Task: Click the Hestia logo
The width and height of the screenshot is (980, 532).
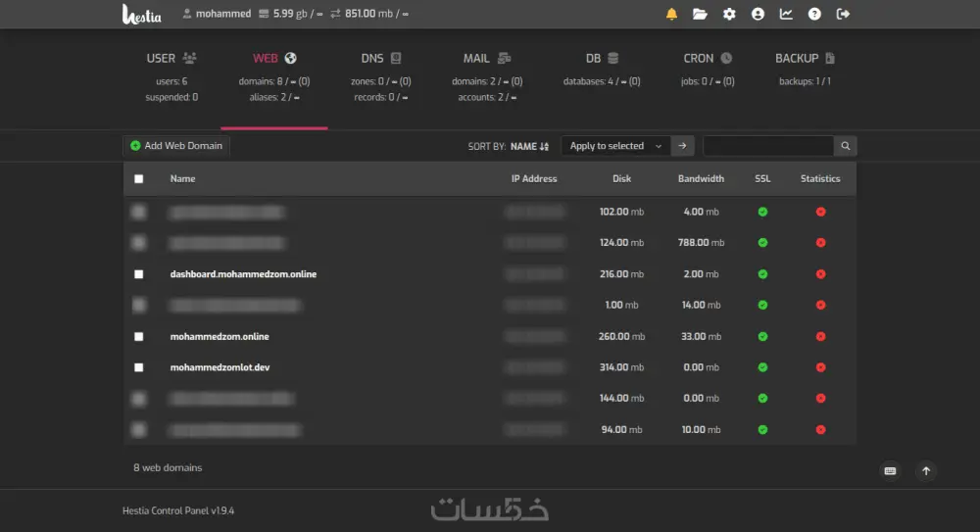Action: pos(141,14)
